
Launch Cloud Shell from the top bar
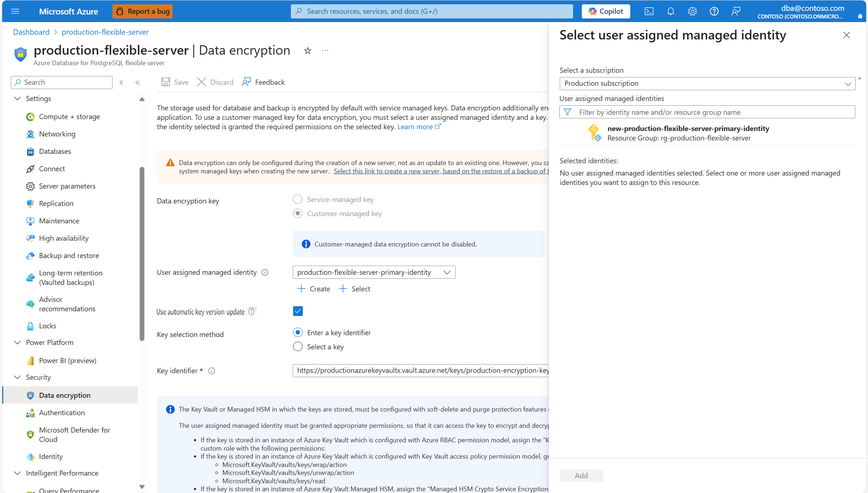649,11
